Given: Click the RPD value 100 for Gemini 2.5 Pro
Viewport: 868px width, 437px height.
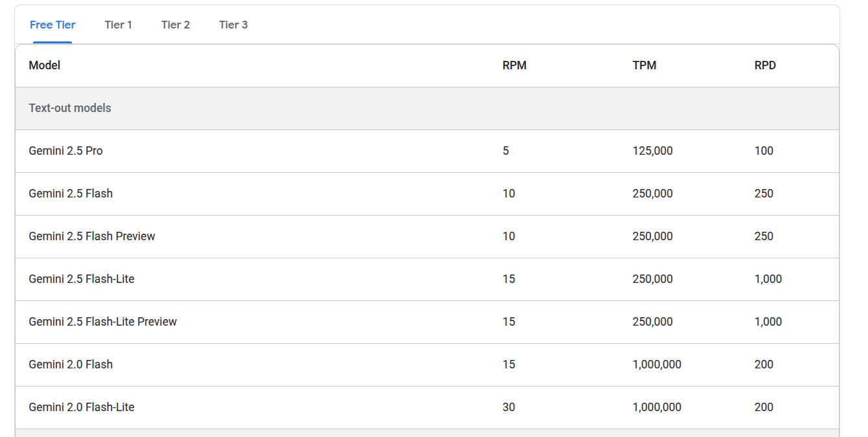Looking at the screenshot, I should point(764,151).
